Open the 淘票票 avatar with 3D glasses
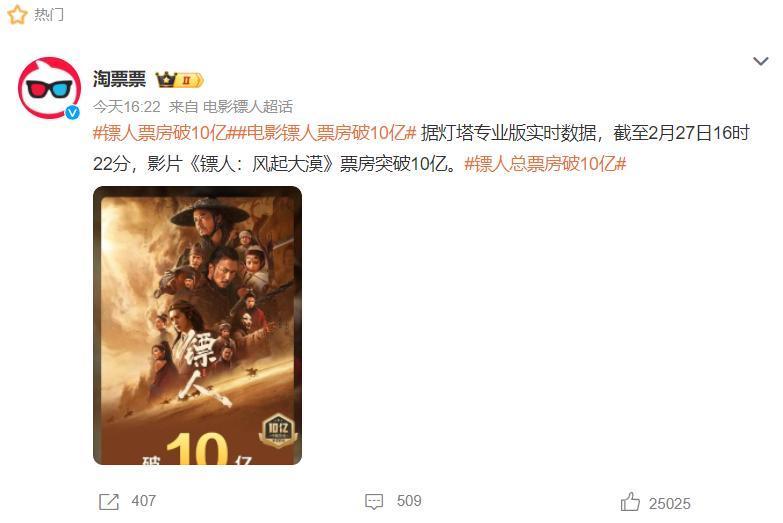Screen dimensions: 783x523 pos(49,88)
